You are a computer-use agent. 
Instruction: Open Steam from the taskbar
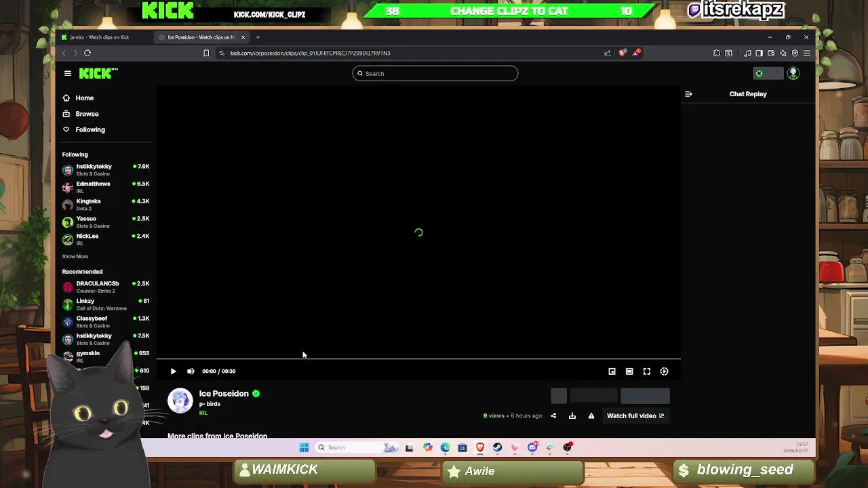tap(497, 447)
